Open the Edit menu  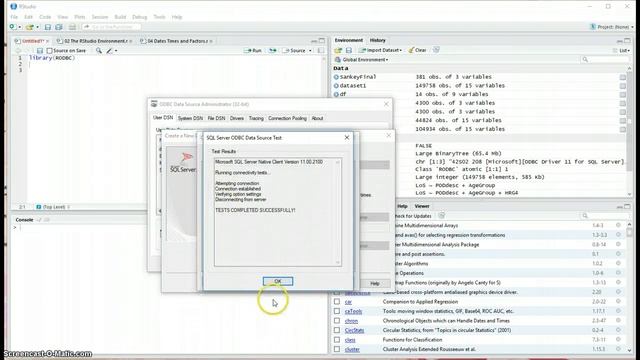click(x=28, y=17)
